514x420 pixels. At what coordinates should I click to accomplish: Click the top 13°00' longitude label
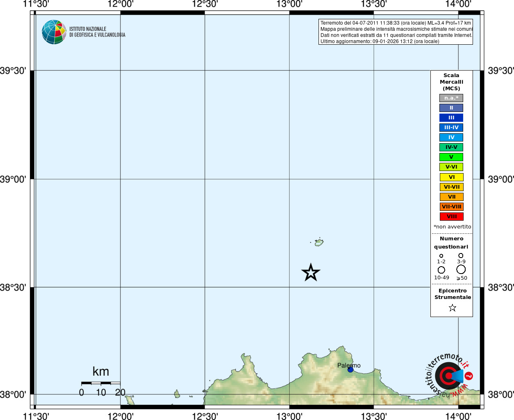[289, 4]
